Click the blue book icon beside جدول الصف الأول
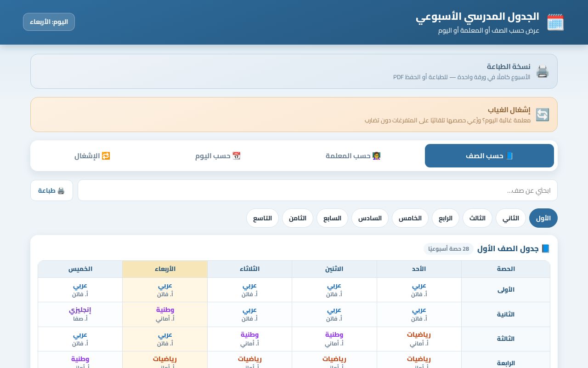588x368 pixels. [545, 249]
